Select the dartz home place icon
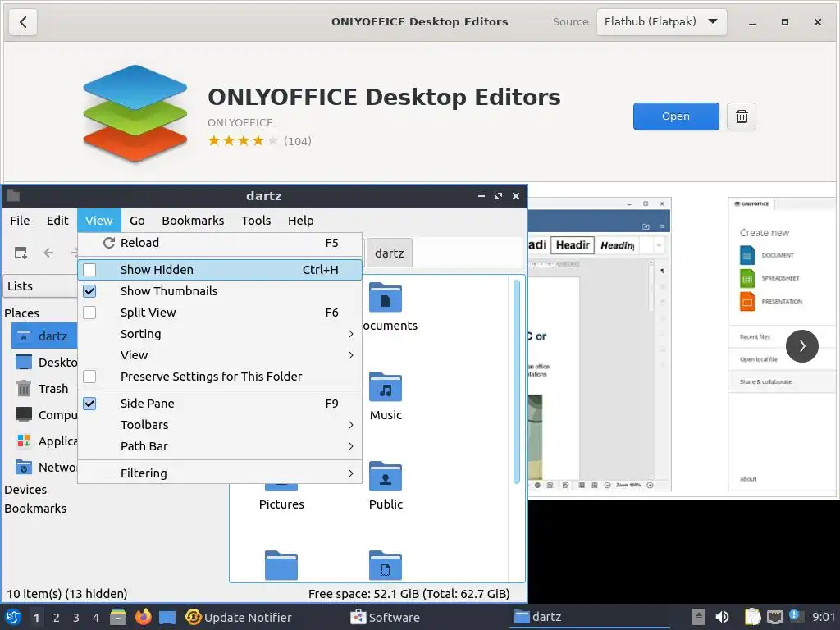The height and width of the screenshot is (630, 840). (24, 336)
